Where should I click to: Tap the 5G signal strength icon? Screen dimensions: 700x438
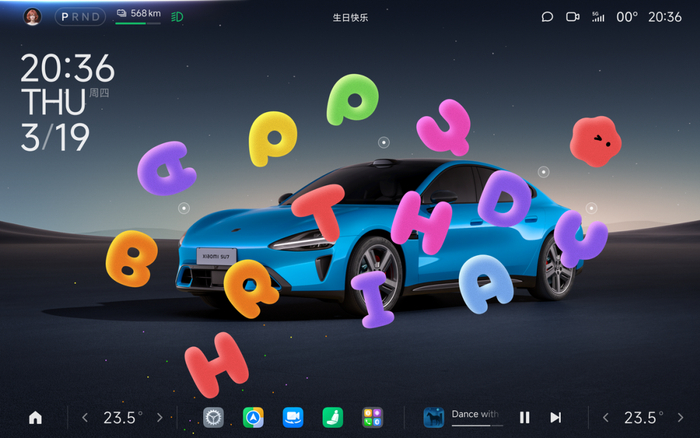pos(598,17)
